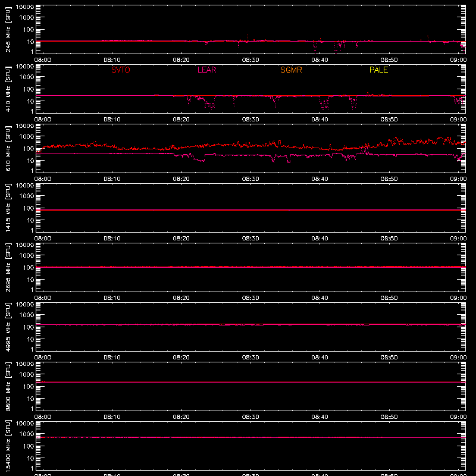
Task: Click the pink LEAR station label
Action: pos(206,70)
